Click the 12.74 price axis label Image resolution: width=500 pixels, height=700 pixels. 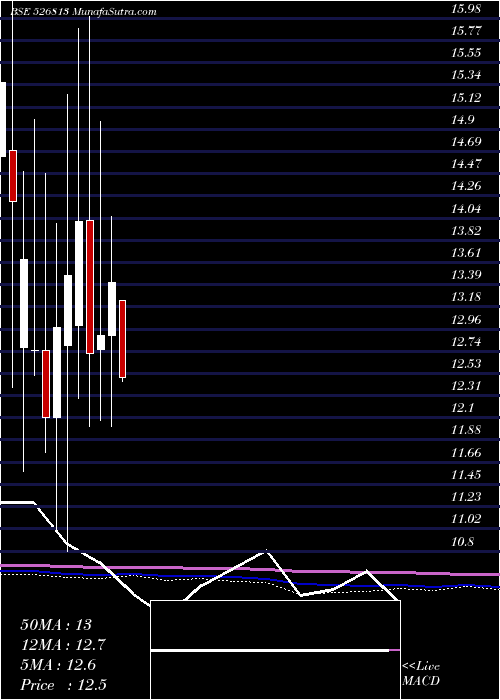pos(466,342)
